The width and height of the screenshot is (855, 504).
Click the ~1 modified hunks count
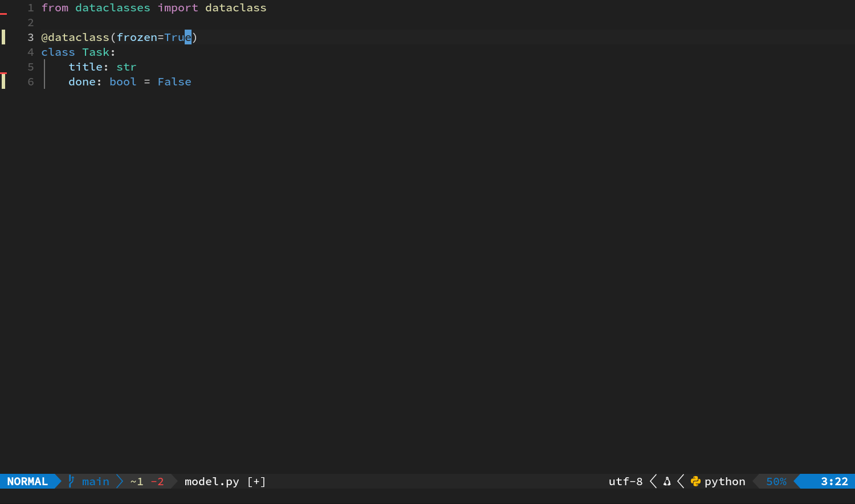(137, 481)
